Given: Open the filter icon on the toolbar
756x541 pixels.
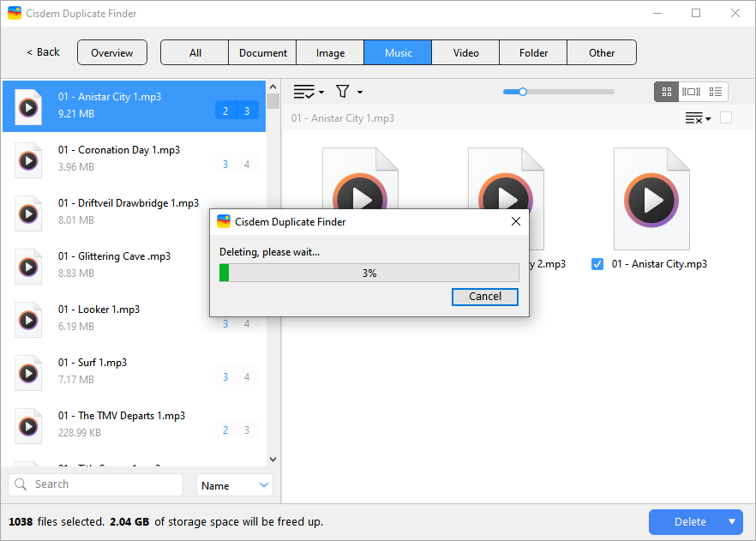Looking at the screenshot, I should 342,89.
